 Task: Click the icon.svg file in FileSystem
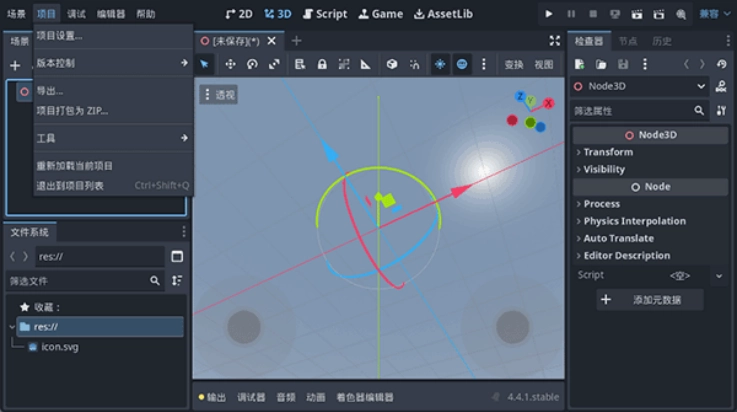[x=60, y=347]
